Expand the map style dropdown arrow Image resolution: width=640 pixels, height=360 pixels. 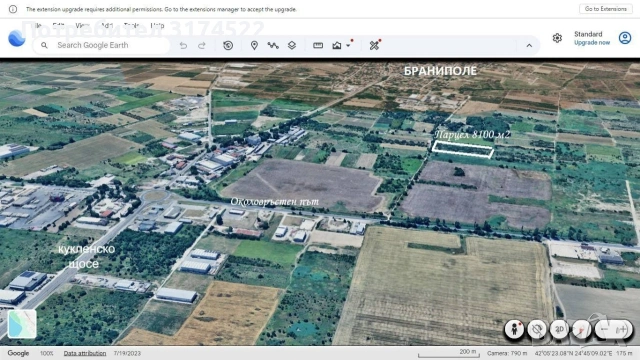point(348,45)
